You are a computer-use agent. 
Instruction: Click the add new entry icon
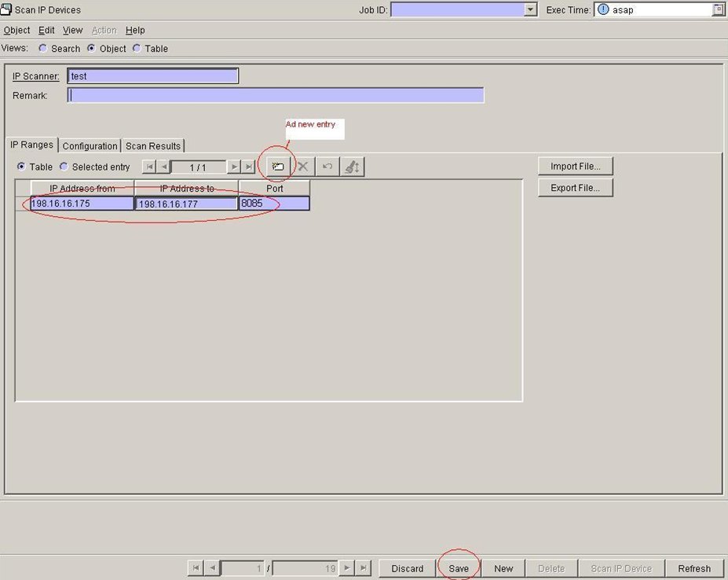point(278,167)
